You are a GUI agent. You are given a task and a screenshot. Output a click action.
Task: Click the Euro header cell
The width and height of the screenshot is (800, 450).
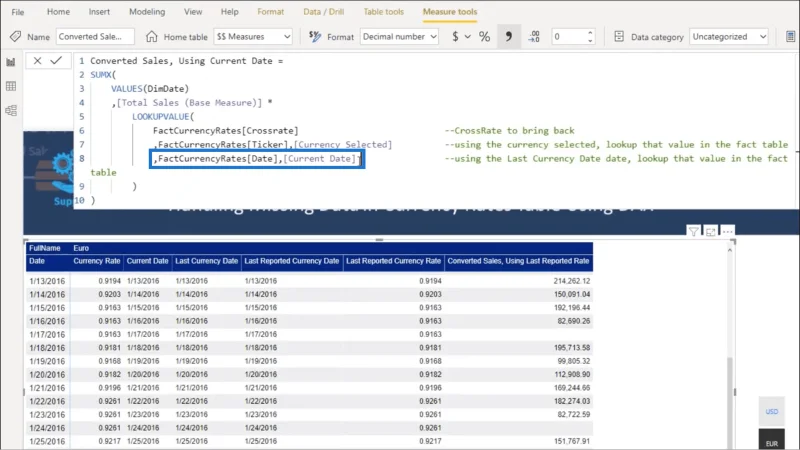[81, 248]
